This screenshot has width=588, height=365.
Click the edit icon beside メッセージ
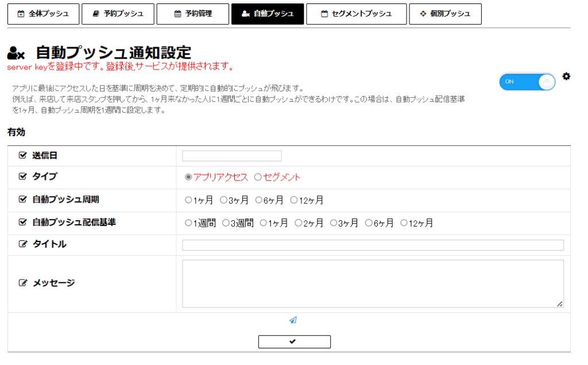(23, 283)
